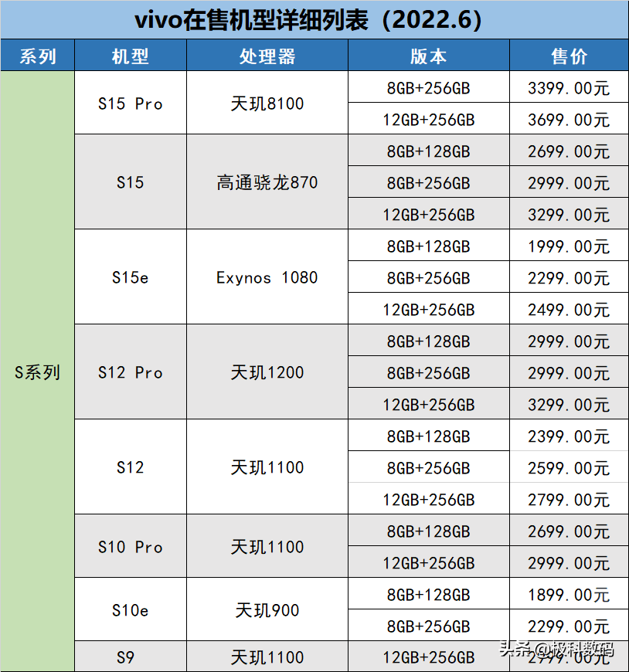Select S15's 8GB+128GB version cell

click(429, 151)
